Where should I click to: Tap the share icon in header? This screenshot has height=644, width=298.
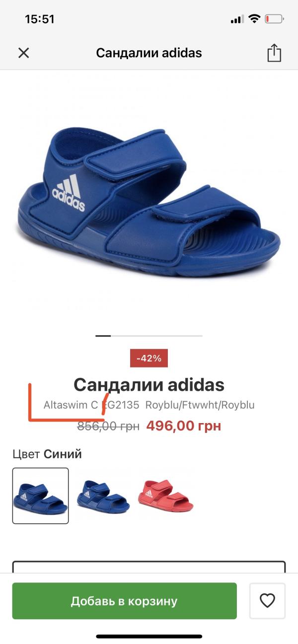[x=274, y=53]
